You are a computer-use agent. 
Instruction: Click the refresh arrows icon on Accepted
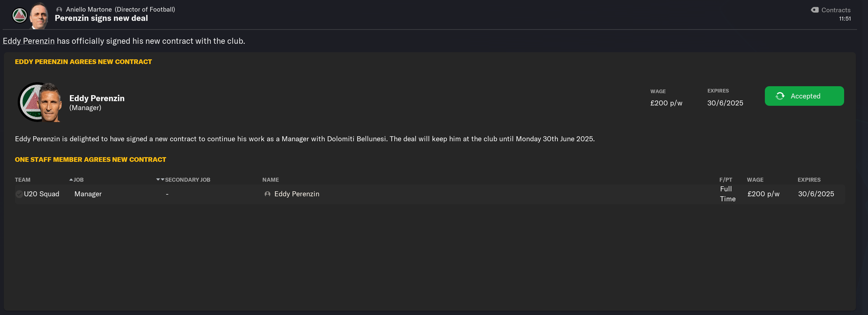[x=780, y=96]
